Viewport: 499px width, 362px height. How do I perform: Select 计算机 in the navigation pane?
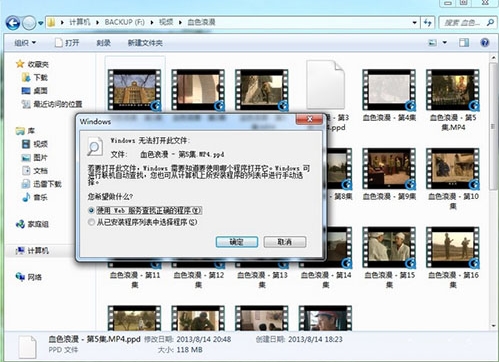pos(32,250)
